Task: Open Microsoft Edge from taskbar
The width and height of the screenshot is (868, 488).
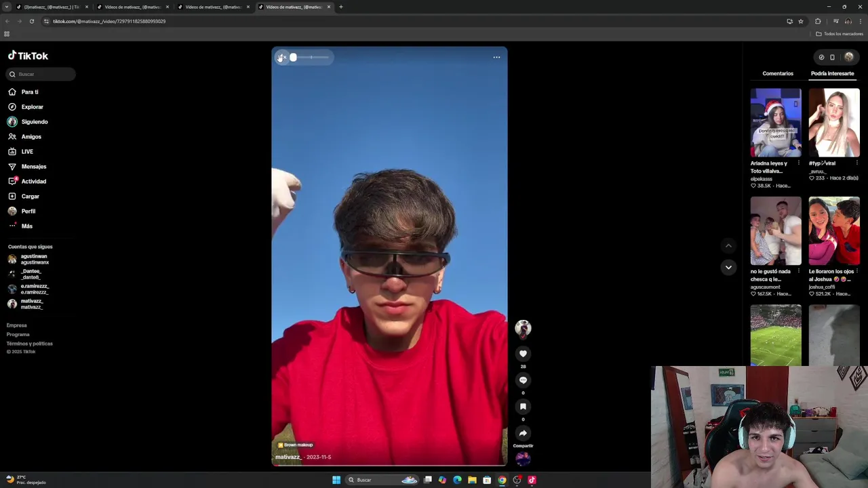Action: point(457,480)
